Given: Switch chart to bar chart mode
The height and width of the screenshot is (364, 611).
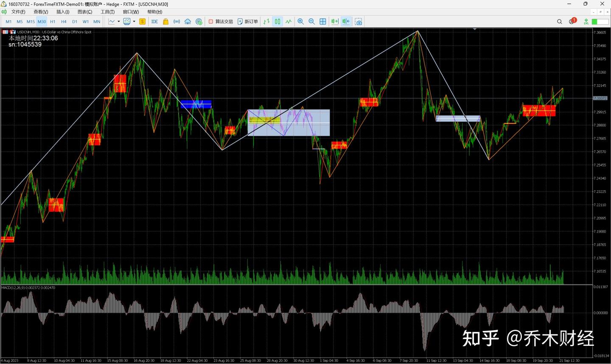Looking at the screenshot, I should (266, 22).
